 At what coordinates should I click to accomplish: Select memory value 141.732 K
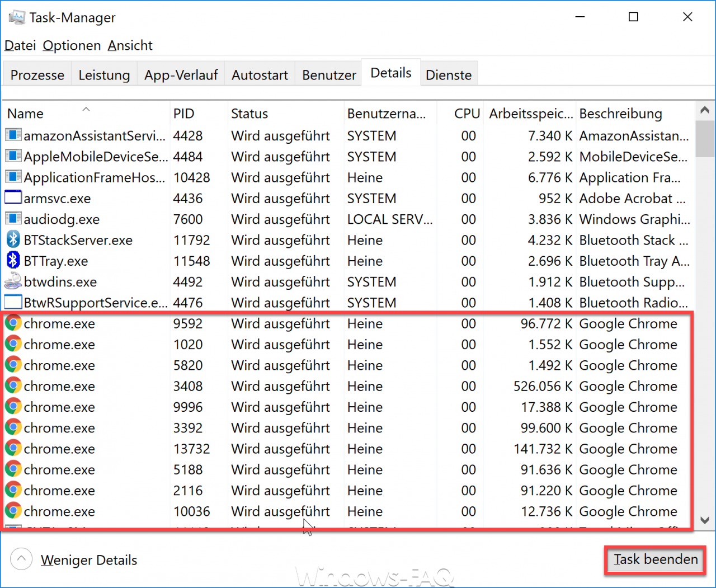(543, 449)
